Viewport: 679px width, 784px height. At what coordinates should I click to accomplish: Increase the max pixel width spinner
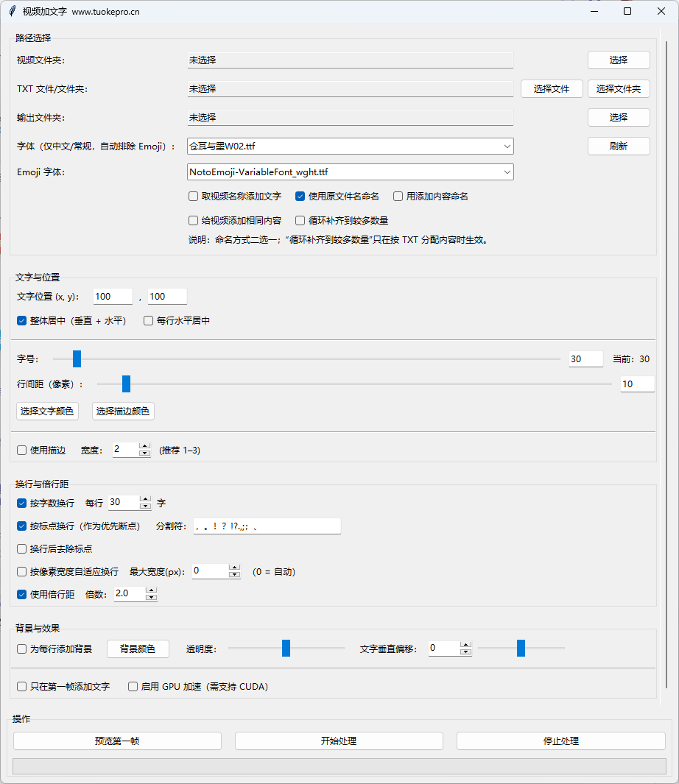(x=235, y=568)
